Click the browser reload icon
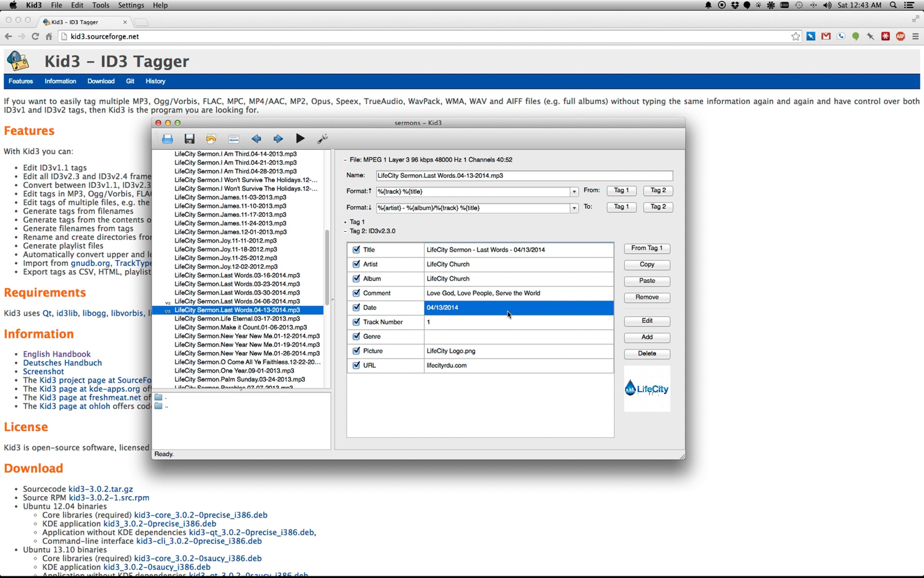Image resolution: width=924 pixels, height=578 pixels. tap(35, 36)
